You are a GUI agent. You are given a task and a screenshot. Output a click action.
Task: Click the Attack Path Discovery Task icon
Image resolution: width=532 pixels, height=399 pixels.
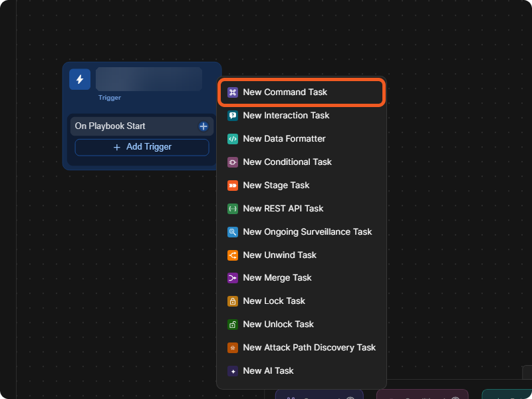pos(232,348)
